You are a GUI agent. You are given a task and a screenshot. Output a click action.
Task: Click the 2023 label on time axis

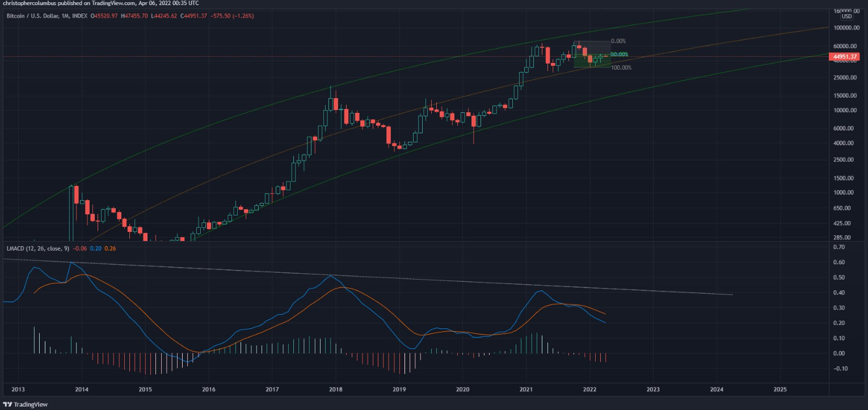click(654, 390)
